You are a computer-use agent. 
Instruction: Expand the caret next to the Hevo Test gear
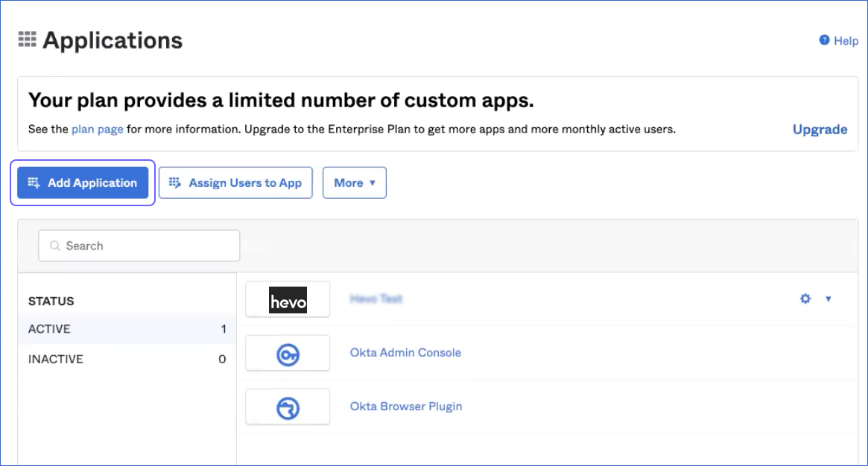click(829, 299)
